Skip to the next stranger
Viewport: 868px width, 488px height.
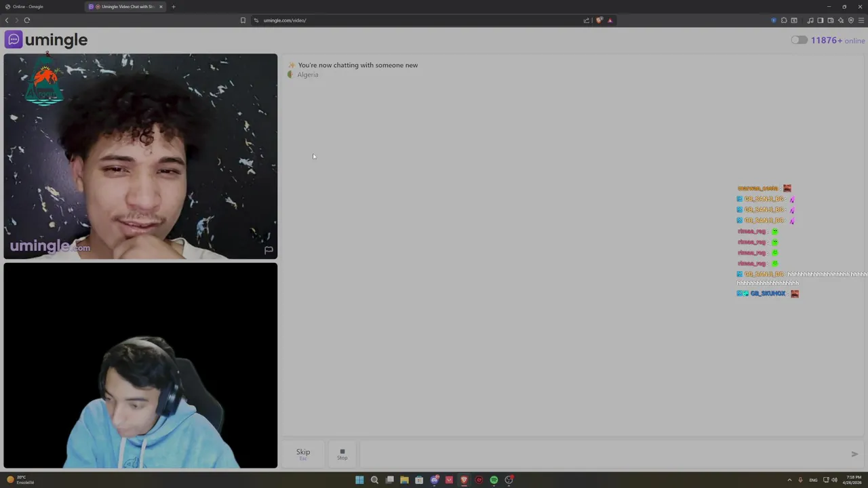(303, 454)
